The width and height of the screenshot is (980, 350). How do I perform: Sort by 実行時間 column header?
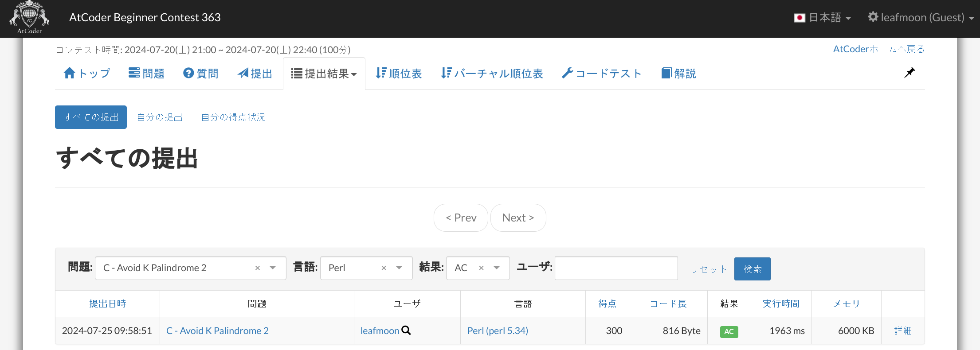click(781, 303)
